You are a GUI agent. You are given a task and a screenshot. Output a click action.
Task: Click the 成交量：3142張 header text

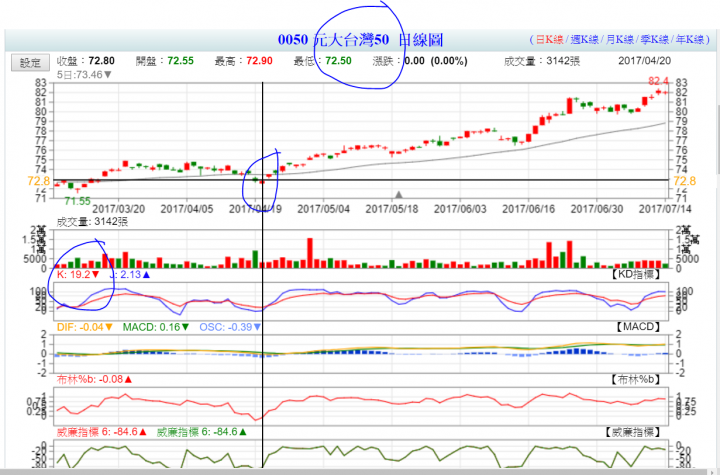[x=542, y=61]
